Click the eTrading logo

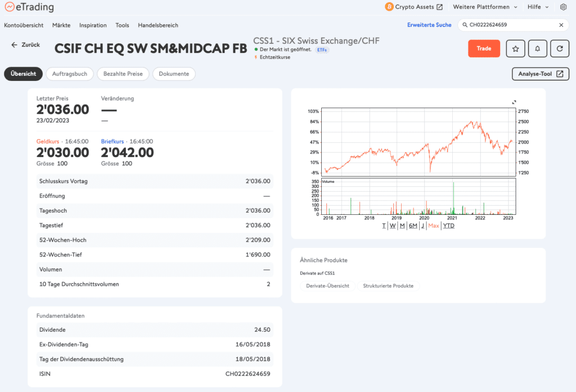pos(29,7)
